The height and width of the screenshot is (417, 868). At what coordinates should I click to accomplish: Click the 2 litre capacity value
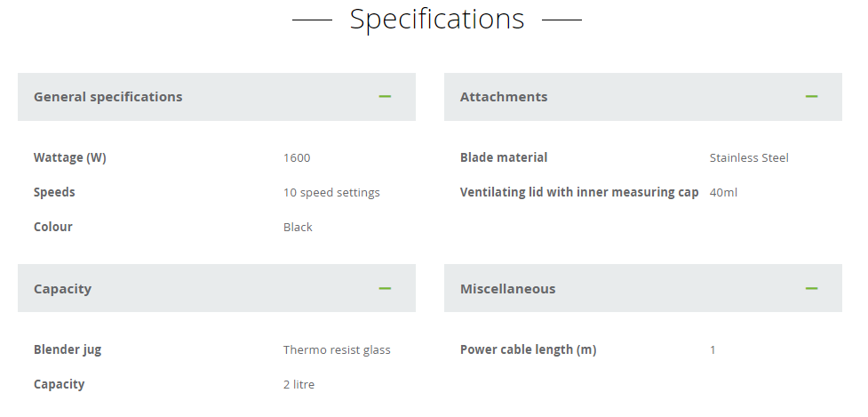tap(299, 385)
